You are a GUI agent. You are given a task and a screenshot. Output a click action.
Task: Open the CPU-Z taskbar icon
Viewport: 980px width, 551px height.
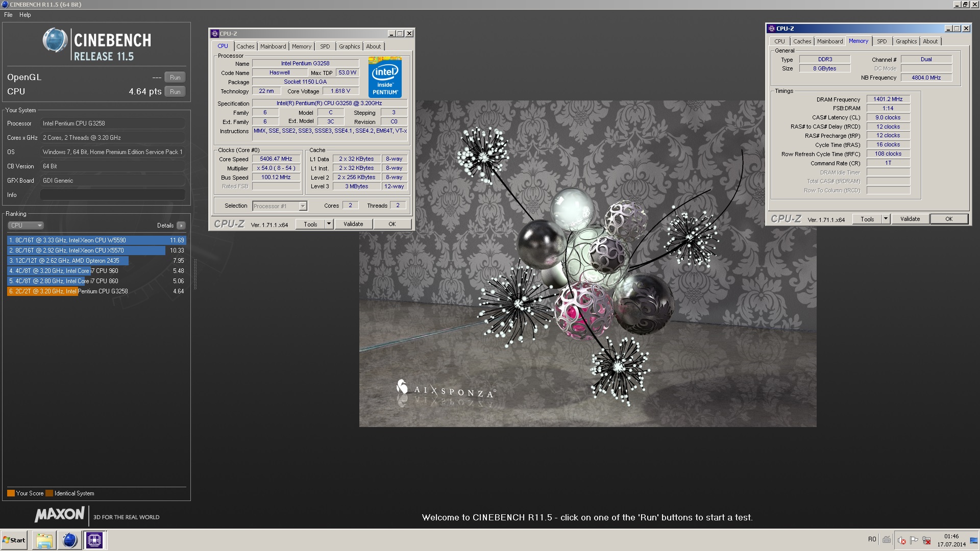coord(94,540)
